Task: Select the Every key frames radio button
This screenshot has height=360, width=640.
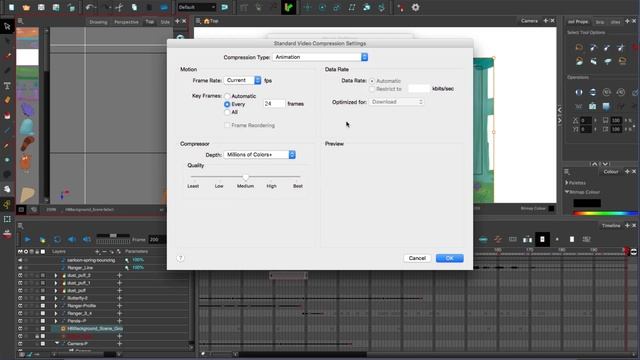Action: [227, 104]
